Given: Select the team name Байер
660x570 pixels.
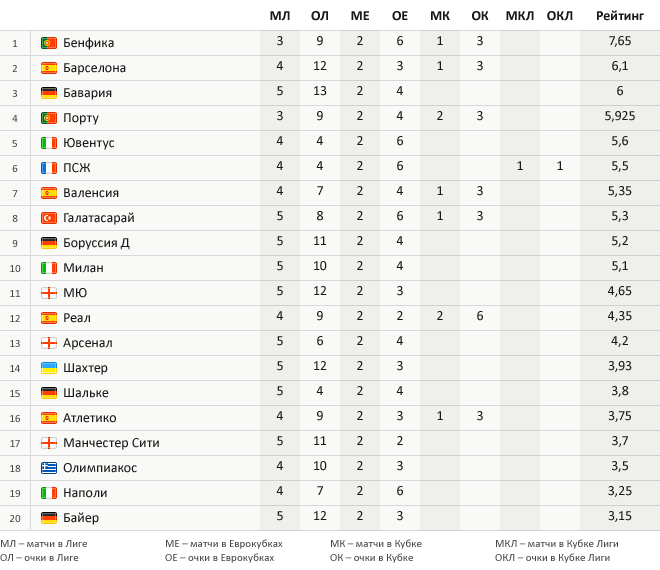Looking at the screenshot, I should pyautogui.click(x=81, y=518).
